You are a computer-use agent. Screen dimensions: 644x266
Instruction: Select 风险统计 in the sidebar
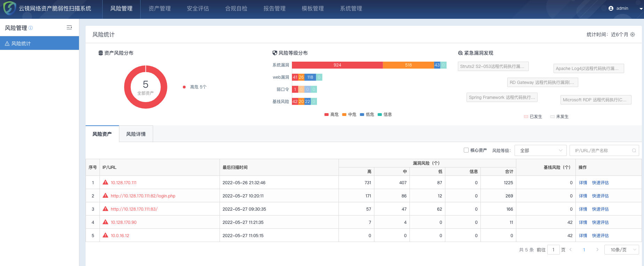(x=39, y=44)
